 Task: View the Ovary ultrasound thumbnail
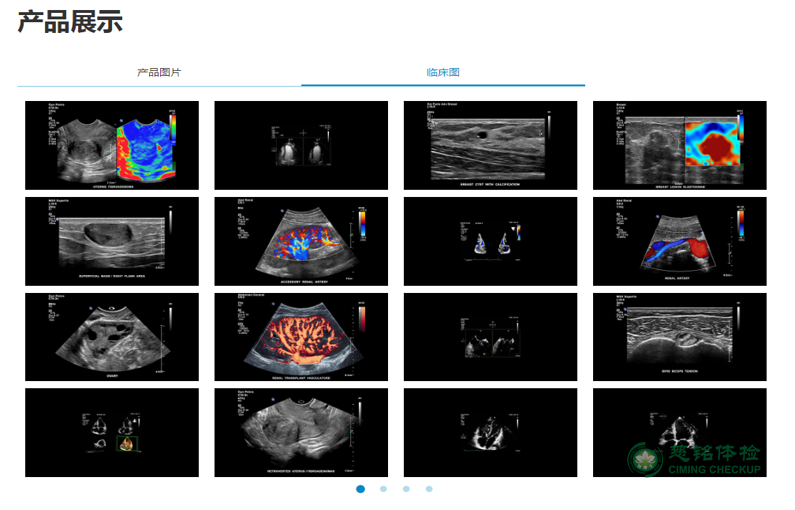point(111,337)
